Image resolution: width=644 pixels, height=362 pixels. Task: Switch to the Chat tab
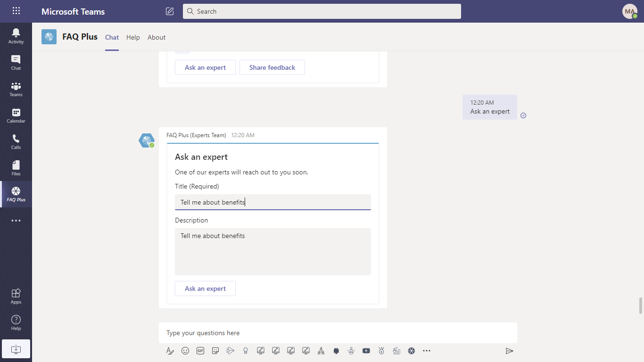coord(112,37)
